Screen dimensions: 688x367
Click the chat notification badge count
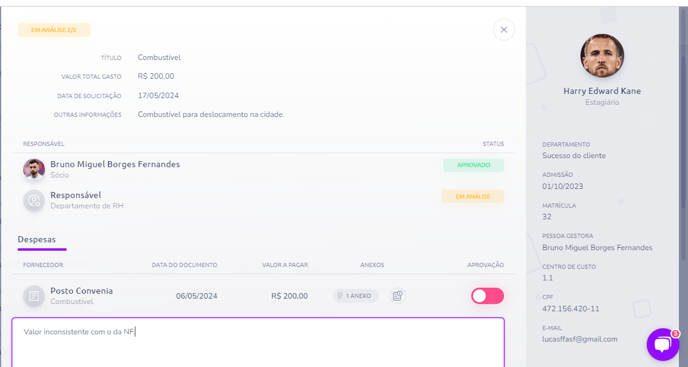[675, 334]
